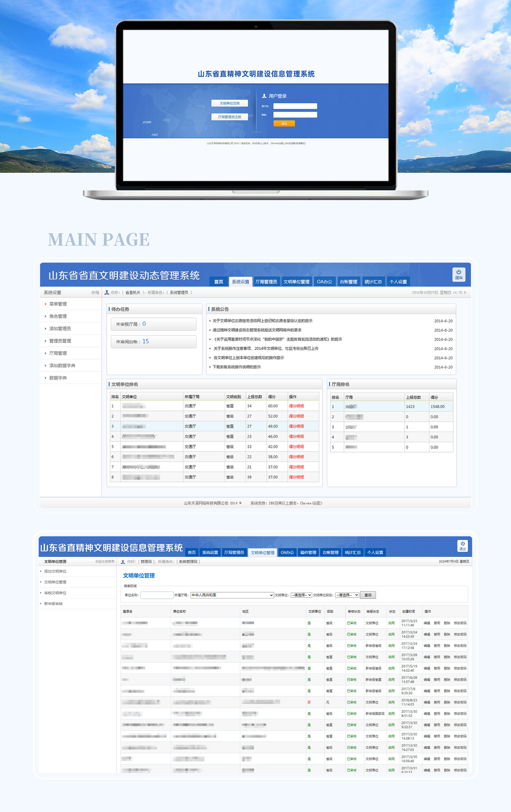Click 编辑 in the row created 2017/3/23 11:11:49
The image size is (511, 812).
[427, 623]
